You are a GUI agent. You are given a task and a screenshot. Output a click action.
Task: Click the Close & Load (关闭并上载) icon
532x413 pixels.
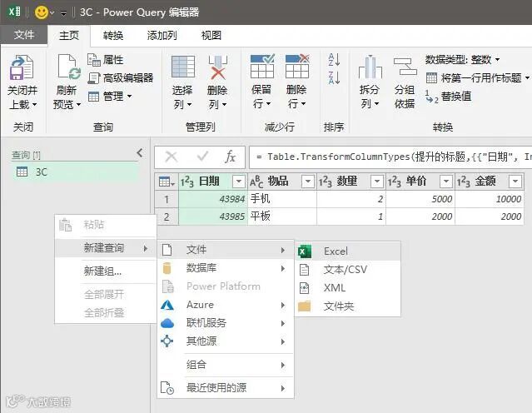pyautogui.click(x=22, y=67)
